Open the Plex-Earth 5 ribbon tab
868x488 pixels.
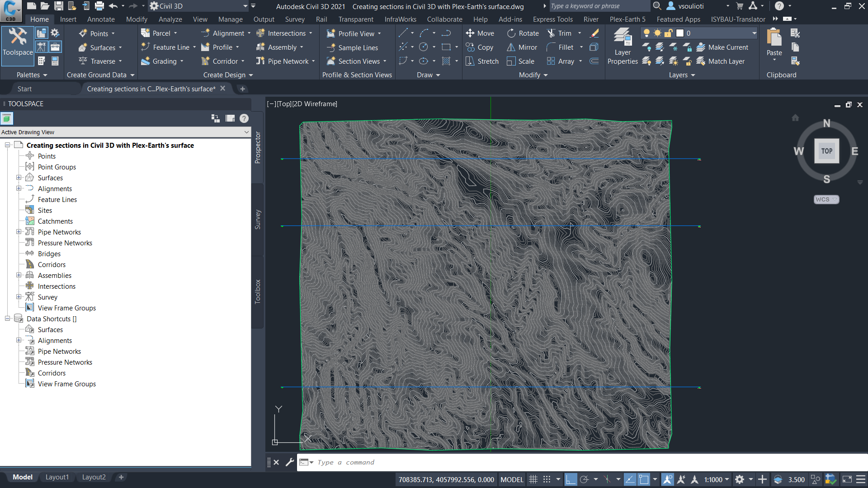(627, 19)
